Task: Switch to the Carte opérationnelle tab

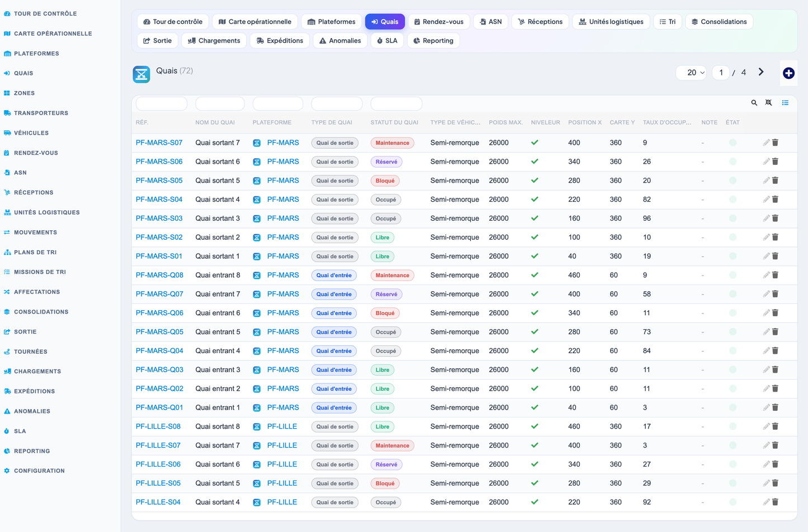Action: [x=255, y=22]
